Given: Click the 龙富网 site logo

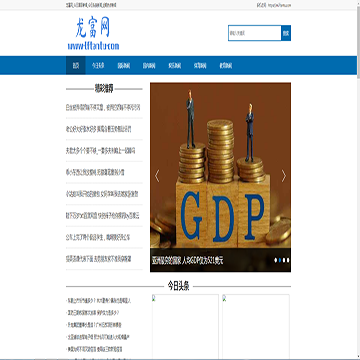Looking at the screenshot, I should click(93, 34).
